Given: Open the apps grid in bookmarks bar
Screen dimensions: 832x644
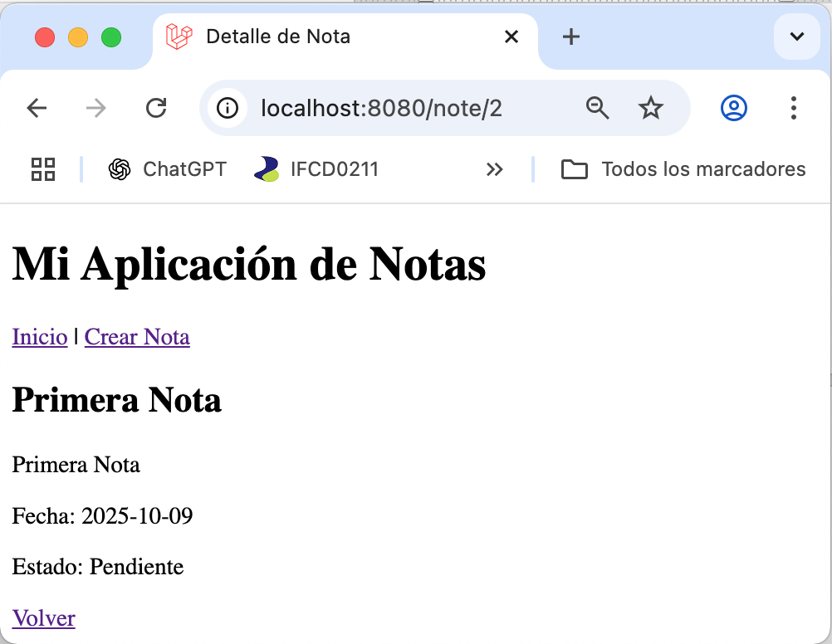Looking at the screenshot, I should coord(43,169).
